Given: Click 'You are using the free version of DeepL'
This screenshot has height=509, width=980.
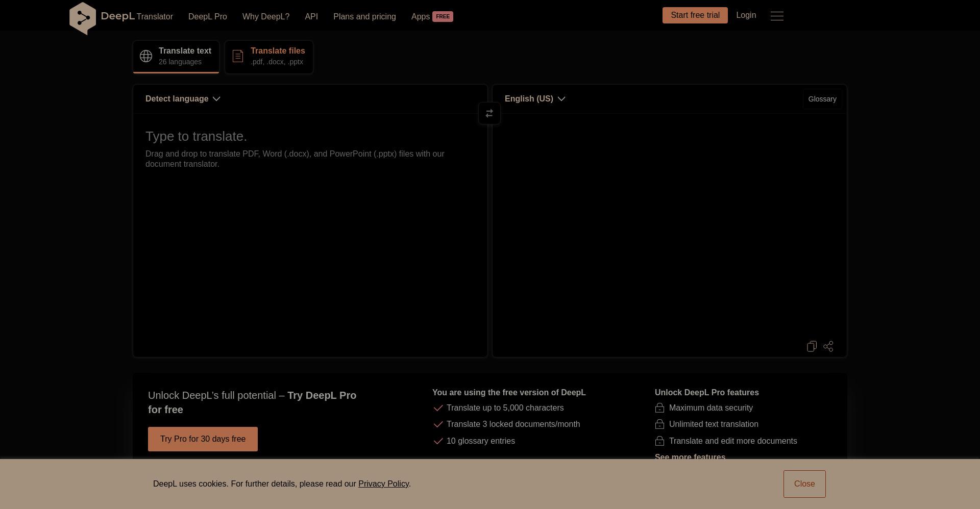Looking at the screenshot, I should 509,393.
